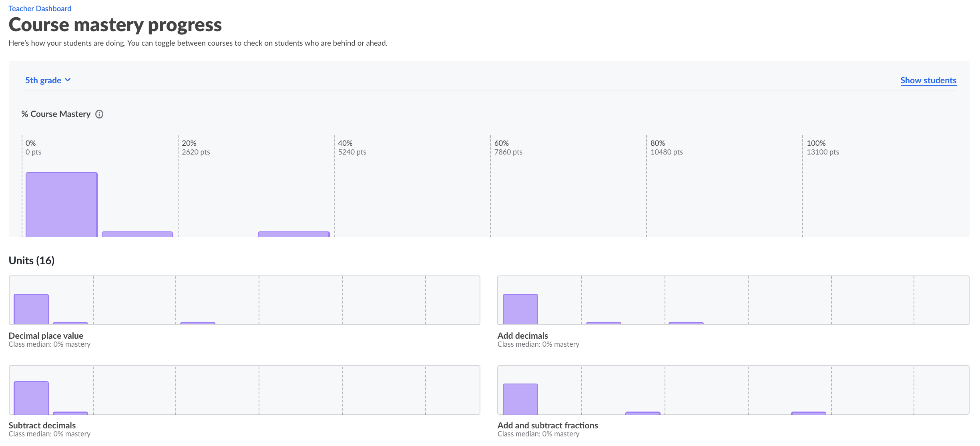The image size is (980, 446).
Task: Click the Add and subtract fractions unit title
Action: 547,425
